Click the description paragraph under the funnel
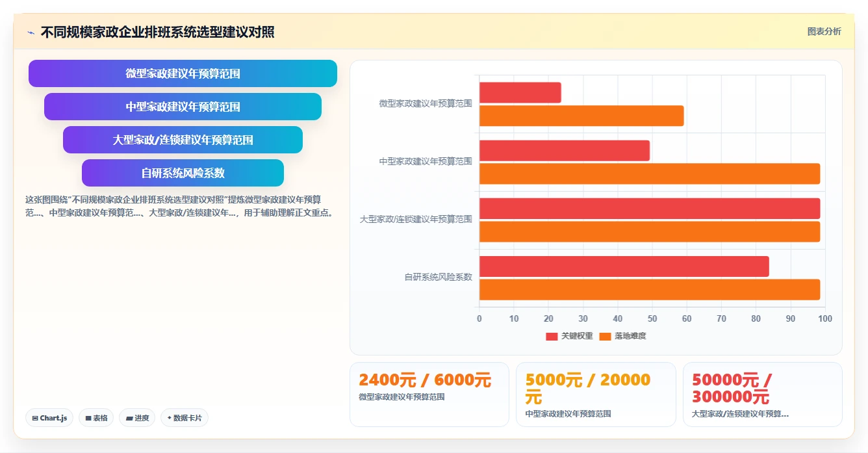 tap(179, 206)
